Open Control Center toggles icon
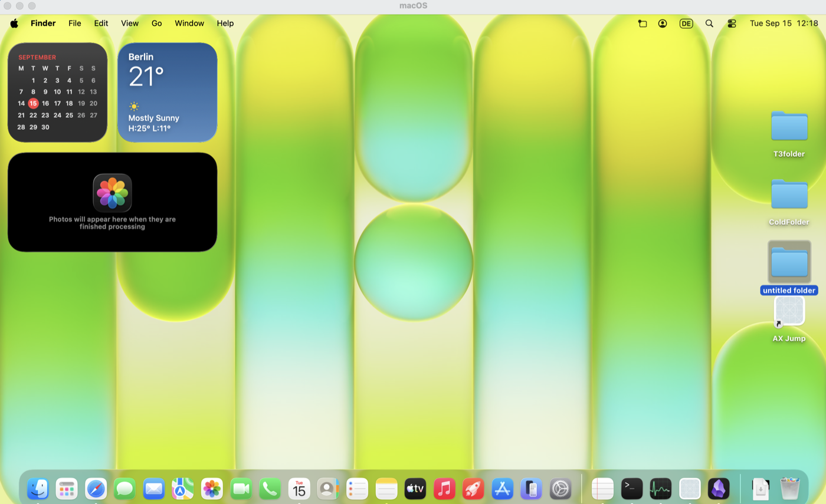826x504 pixels. (732, 24)
